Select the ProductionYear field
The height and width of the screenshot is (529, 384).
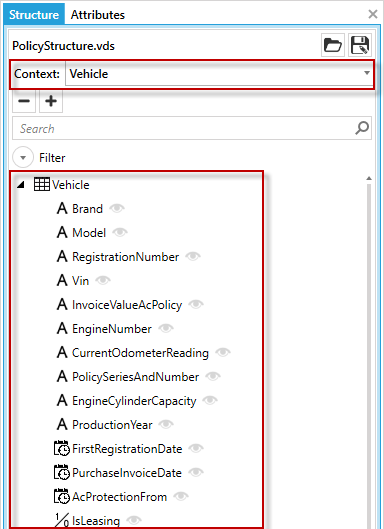coord(112,424)
